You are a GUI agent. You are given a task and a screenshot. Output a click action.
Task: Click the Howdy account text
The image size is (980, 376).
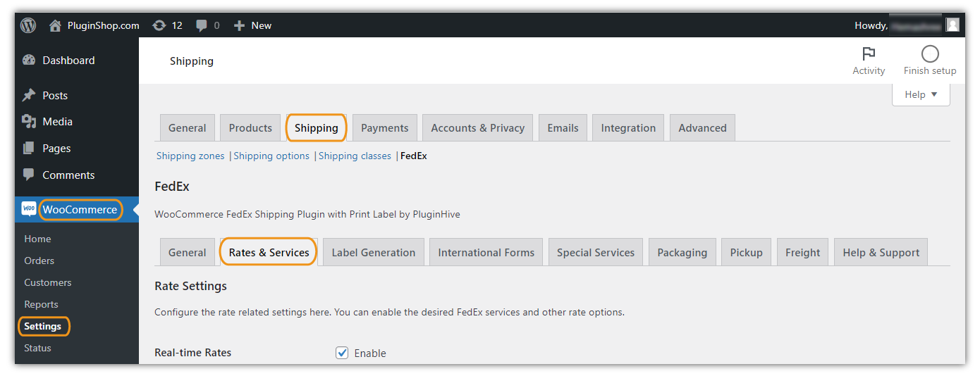[x=871, y=25]
